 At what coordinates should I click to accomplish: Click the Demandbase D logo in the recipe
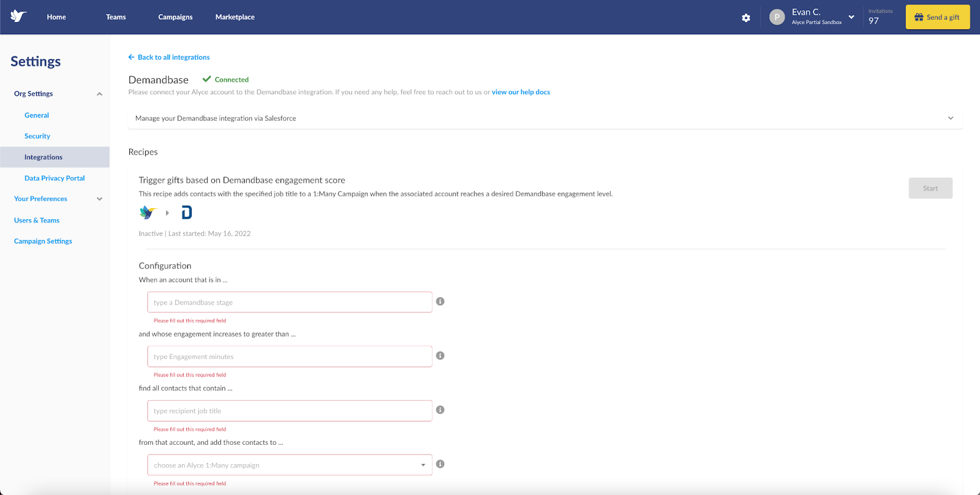pos(187,213)
